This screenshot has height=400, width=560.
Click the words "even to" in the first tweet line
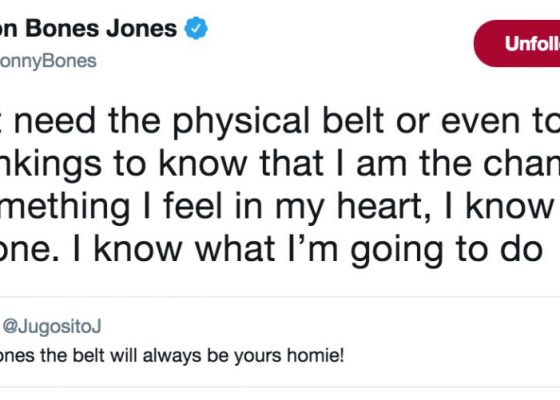tap(500, 121)
